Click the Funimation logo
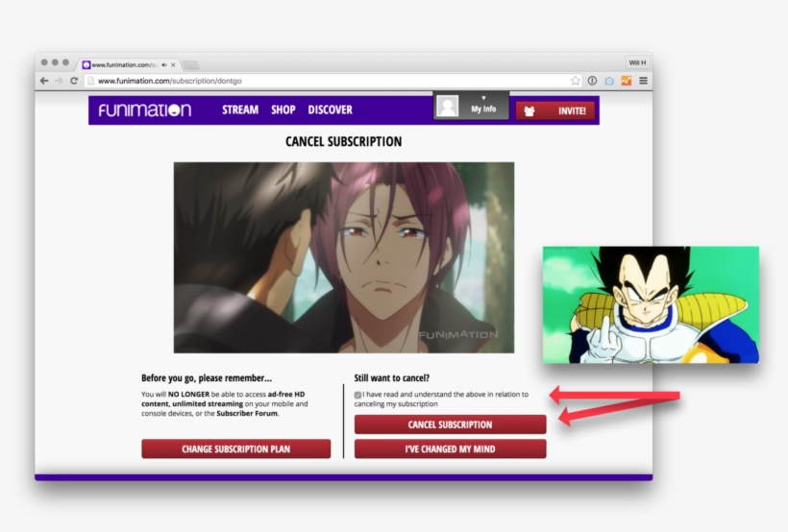 [x=145, y=109]
